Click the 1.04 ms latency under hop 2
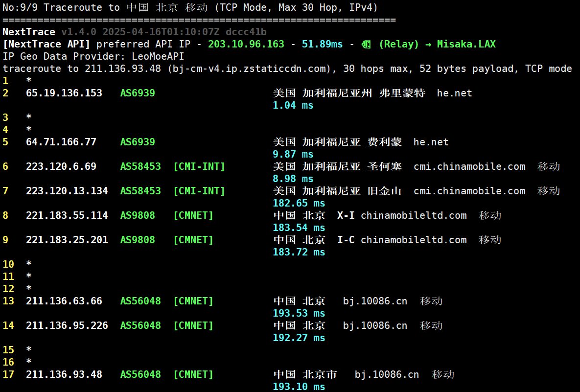Viewport: 580px width, 392px height. [x=293, y=105]
